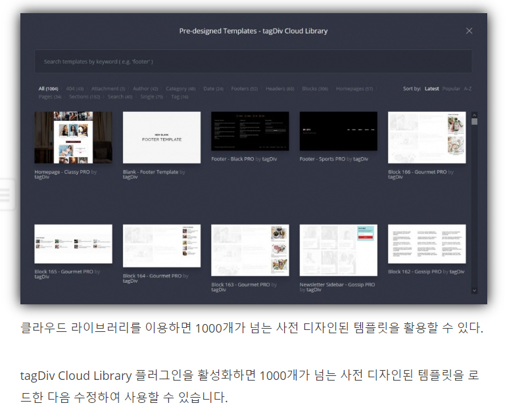The height and width of the screenshot is (420, 505).
Task: Click 'Block 165 - Gourmet PRO' caption
Action: tap(64, 271)
